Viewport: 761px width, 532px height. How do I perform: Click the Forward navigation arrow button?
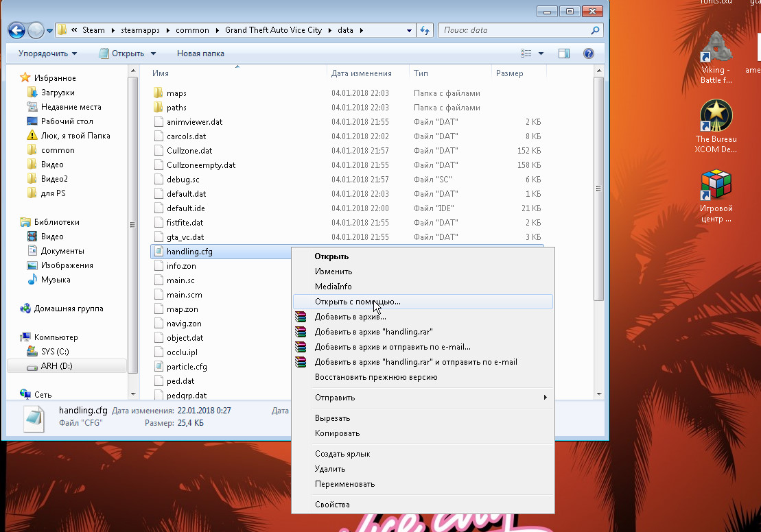pyautogui.click(x=36, y=31)
